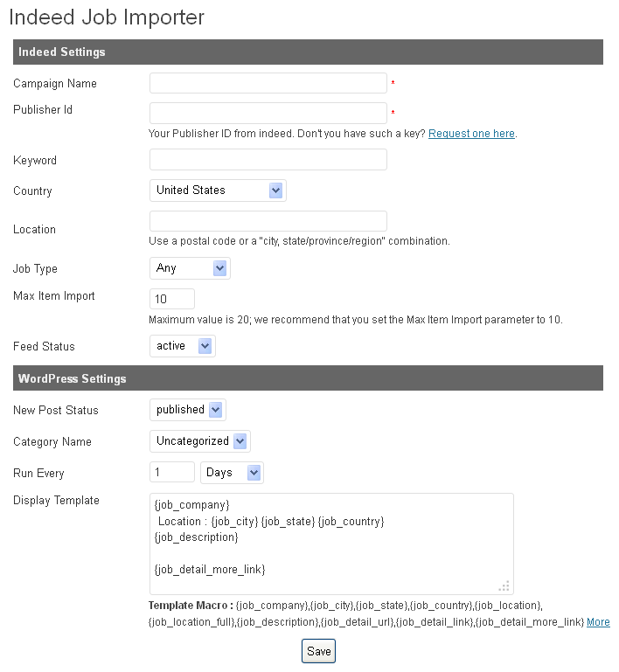The width and height of the screenshot is (619, 672).
Task: Expand the New Post Status dropdown
Action: [187, 410]
